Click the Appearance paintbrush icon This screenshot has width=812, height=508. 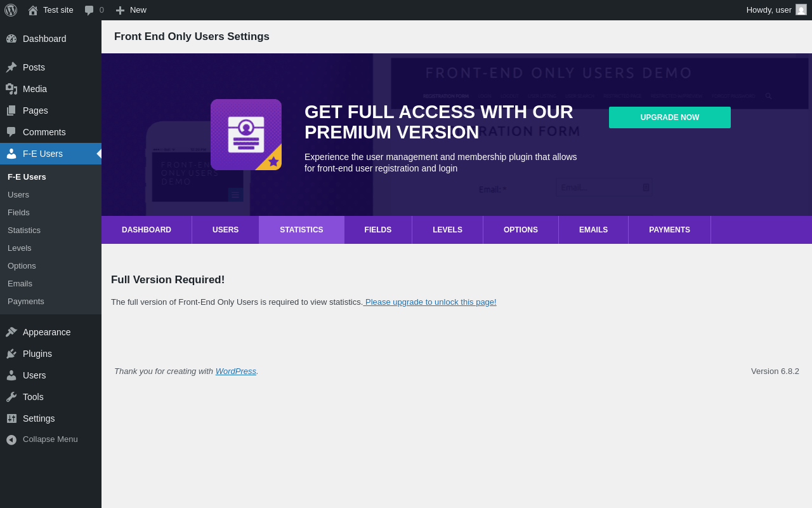click(11, 332)
